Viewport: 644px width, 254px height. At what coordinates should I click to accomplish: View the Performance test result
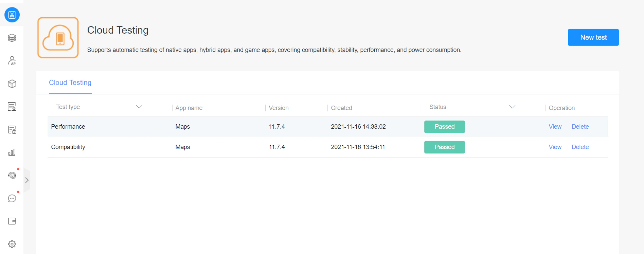click(x=555, y=127)
